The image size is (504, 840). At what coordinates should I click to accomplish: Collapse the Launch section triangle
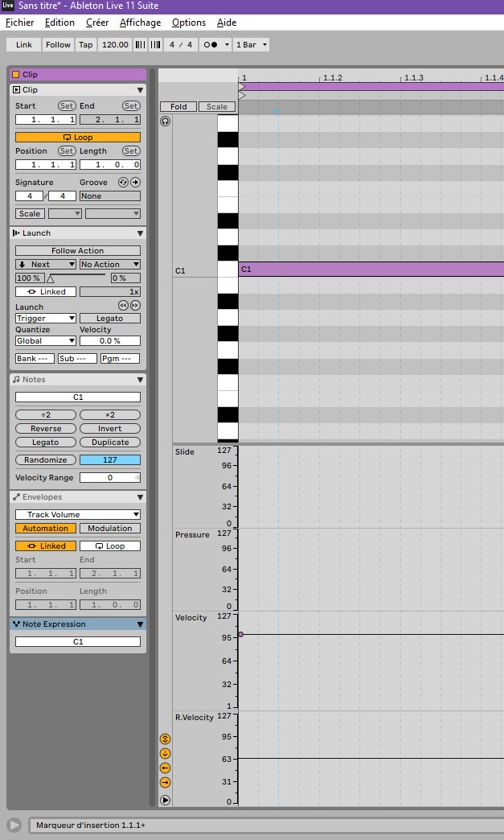pyautogui.click(x=140, y=233)
